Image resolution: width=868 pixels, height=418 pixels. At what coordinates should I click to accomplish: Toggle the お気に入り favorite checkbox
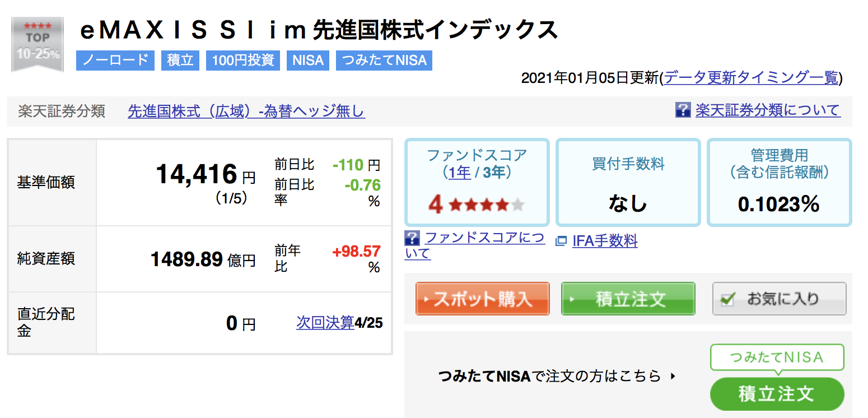[x=728, y=299]
